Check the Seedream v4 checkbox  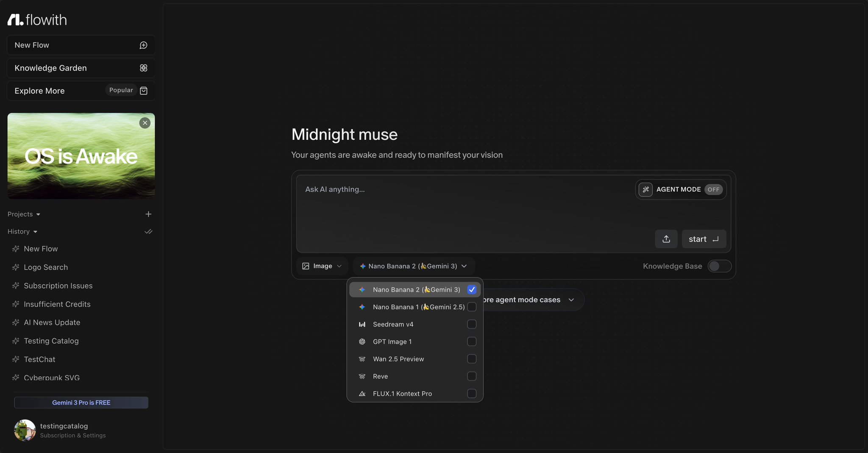[x=472, y=324]
